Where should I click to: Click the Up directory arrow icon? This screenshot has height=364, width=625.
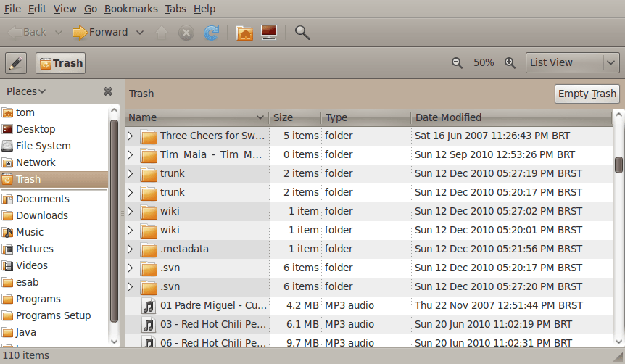(x=162, y=33)
